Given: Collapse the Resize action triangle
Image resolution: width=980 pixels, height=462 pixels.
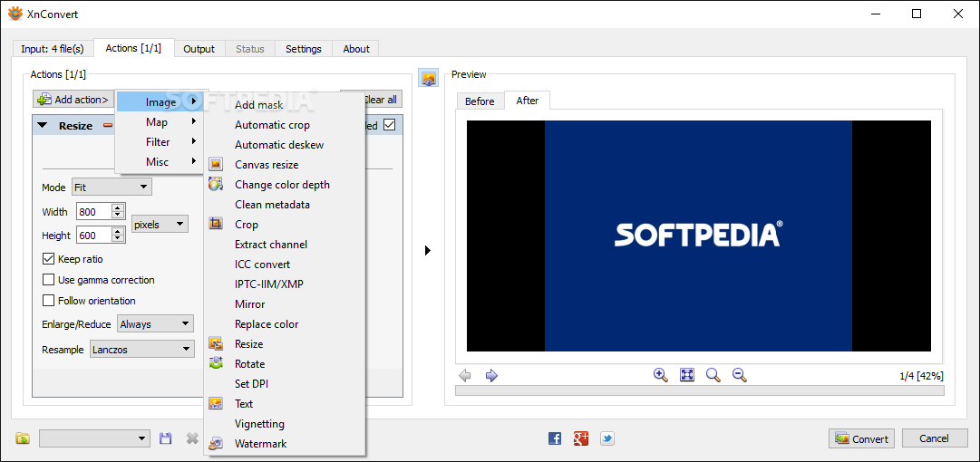Looking at the screenshot, I should pos(42,126).
